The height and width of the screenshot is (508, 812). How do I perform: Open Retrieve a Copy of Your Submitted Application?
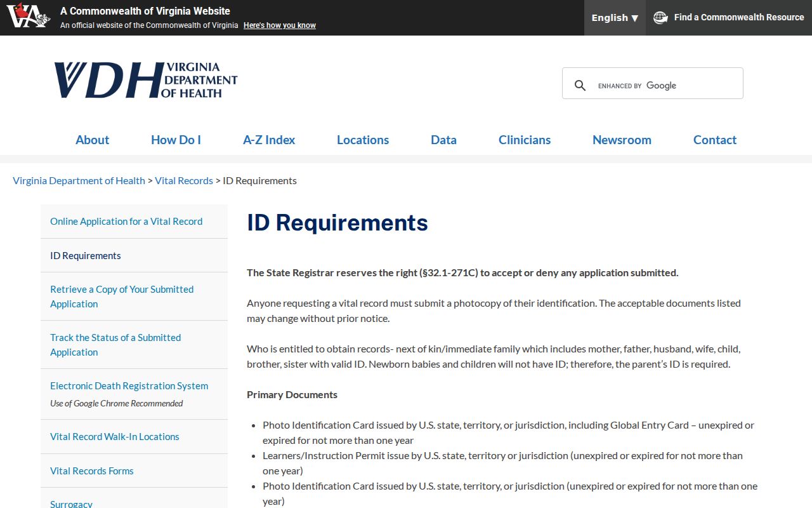pyautogui.click(x=122, y=297)
